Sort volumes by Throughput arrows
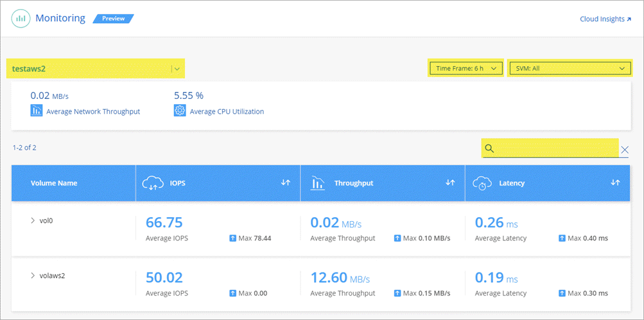Image resolution: width=644 pixels, height=320 pixels. (x=451, y=183)
